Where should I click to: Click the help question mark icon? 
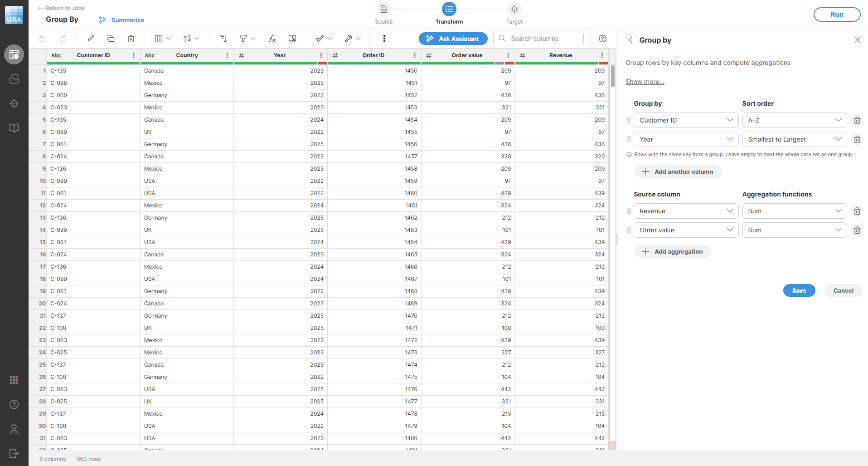click(602, 39)
